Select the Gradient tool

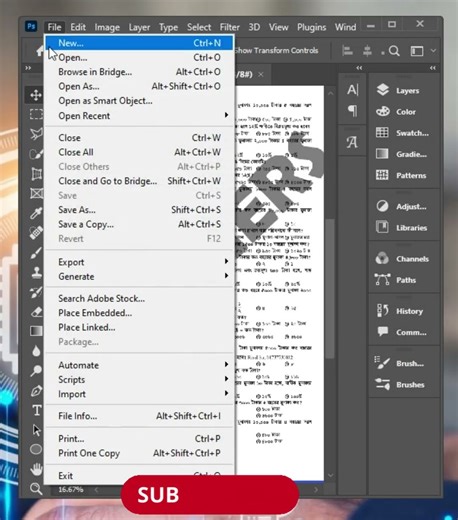tap(36, 331)
